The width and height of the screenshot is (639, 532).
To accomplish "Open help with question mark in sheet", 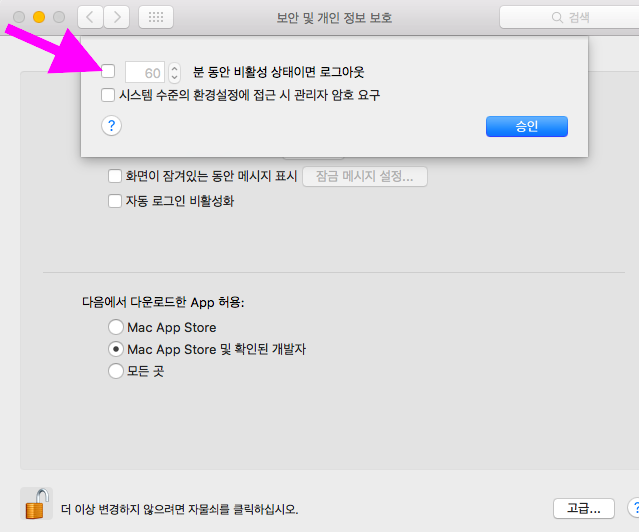I will coord(111,125).
